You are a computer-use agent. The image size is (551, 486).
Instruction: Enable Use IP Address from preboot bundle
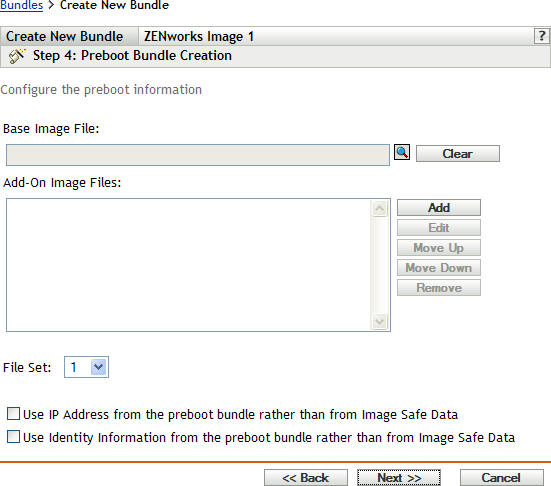click(13, 414)
